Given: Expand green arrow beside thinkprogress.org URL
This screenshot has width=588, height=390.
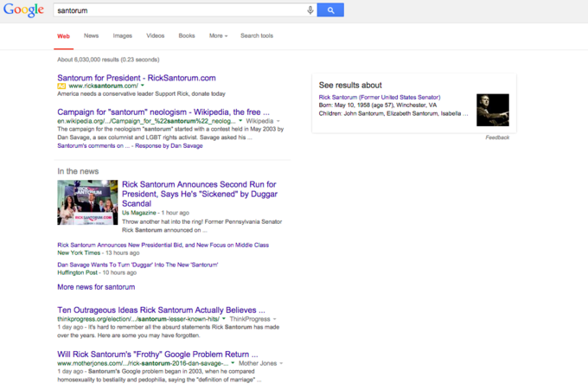Looking at the screenshot, I should click(x=224, y=319).
